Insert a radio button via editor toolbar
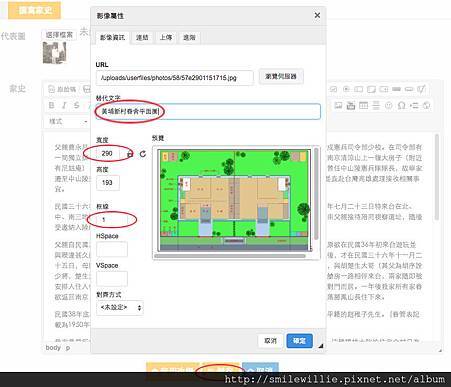The width and height of the screenshot is (451, 387). (346, 89)
